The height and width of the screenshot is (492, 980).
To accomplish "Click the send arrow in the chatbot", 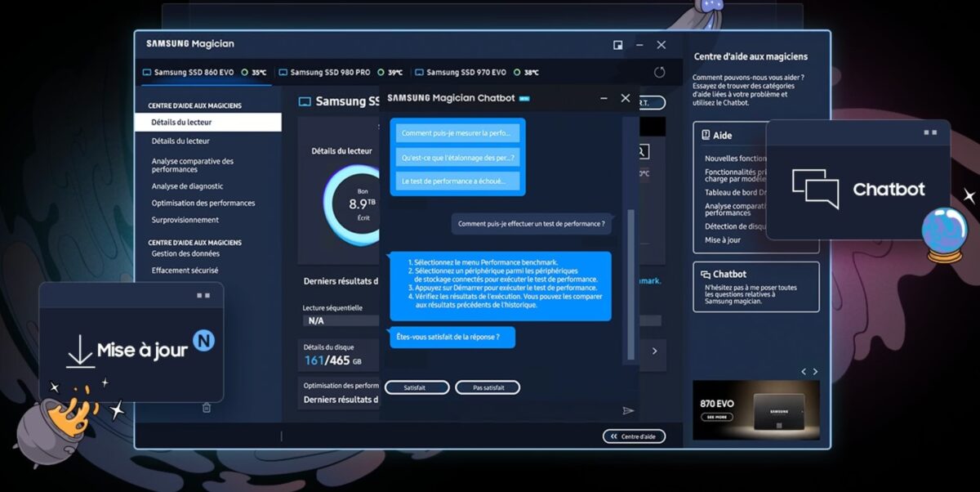I will [628, 410].
